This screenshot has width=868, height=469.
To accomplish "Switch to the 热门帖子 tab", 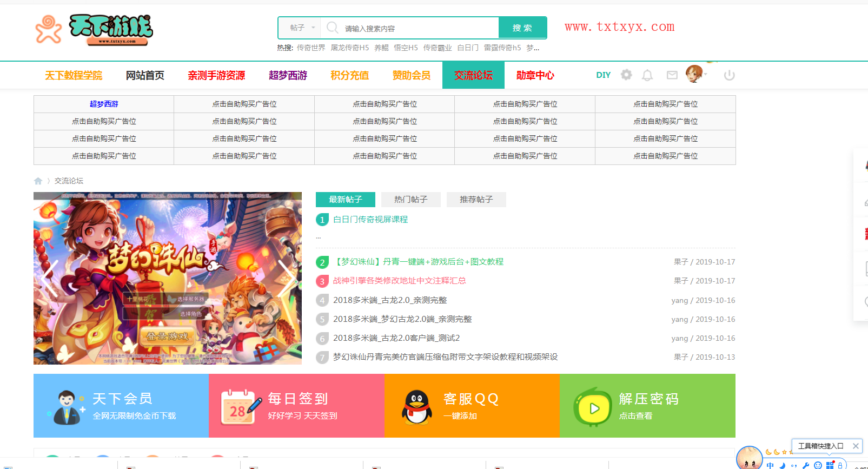I will tap(411, 200).
